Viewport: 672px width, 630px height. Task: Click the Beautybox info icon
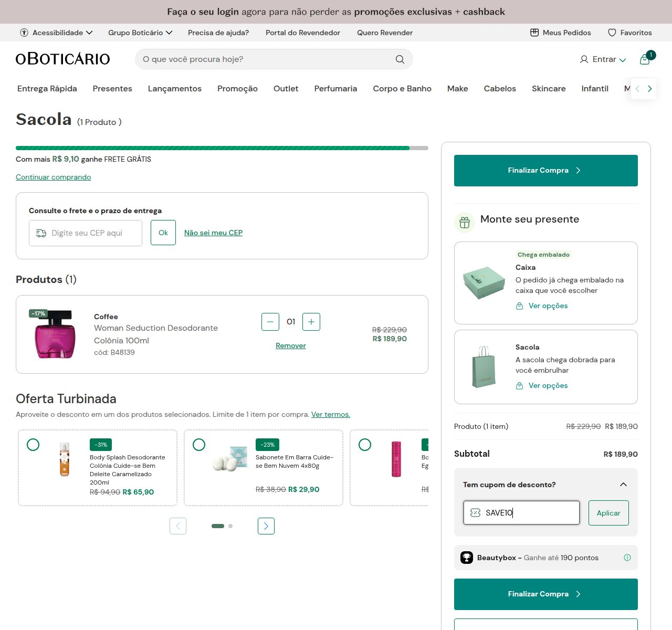tap(627, 558)
